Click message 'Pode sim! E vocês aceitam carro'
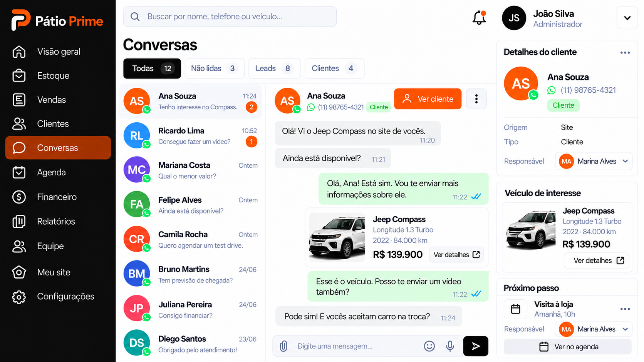 369,317
